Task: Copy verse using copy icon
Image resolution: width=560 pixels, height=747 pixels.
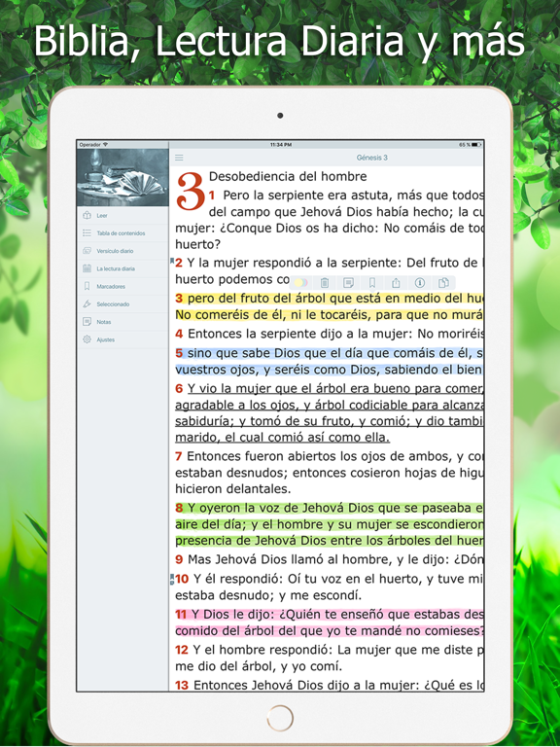Action: 443,283
